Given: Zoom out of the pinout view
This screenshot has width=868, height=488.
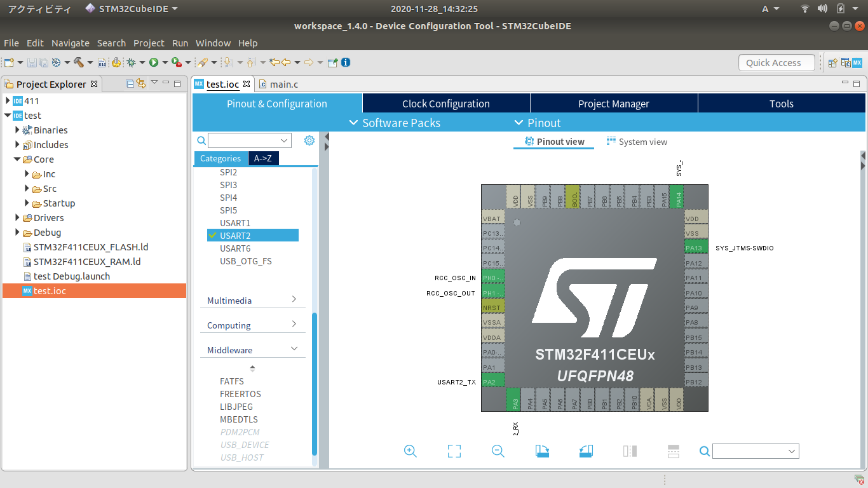Looking at the screenshot, I should click(x=498, y=451).
